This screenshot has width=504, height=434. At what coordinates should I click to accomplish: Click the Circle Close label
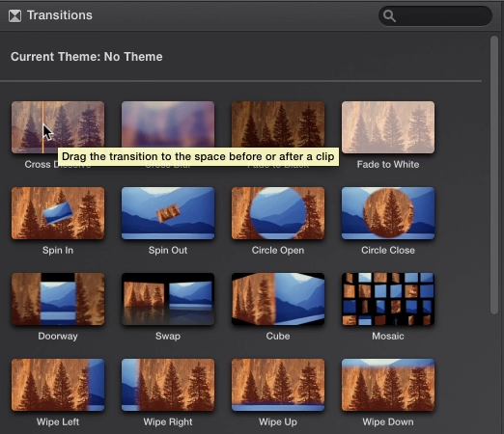(388, 251)
